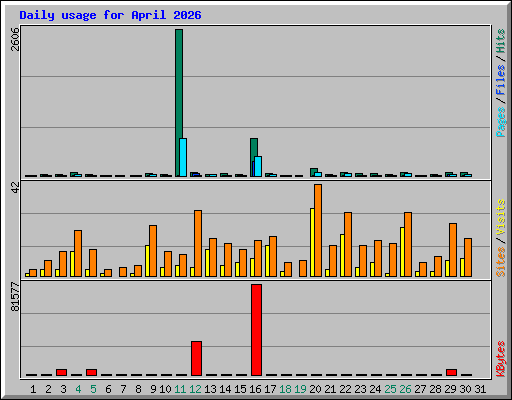Click the tallest orange bar for day 20
Image resolution: width=512 pixels, height=400 pixels.
[318, 230]
